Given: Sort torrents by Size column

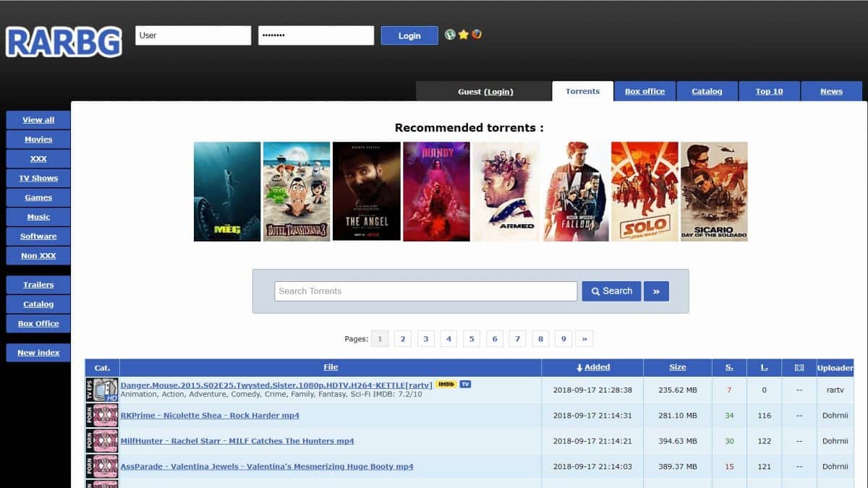Looking at the screenshot, I should click(678, 367).
